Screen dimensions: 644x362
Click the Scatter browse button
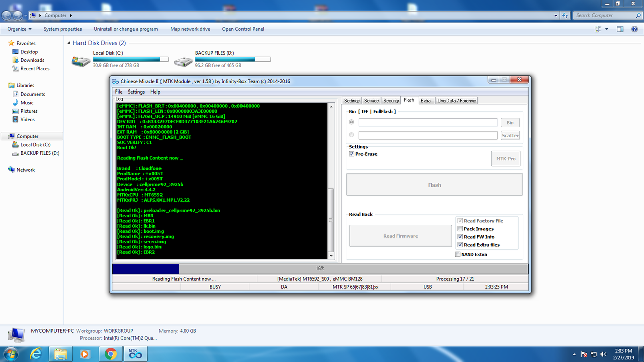[510, 135]
